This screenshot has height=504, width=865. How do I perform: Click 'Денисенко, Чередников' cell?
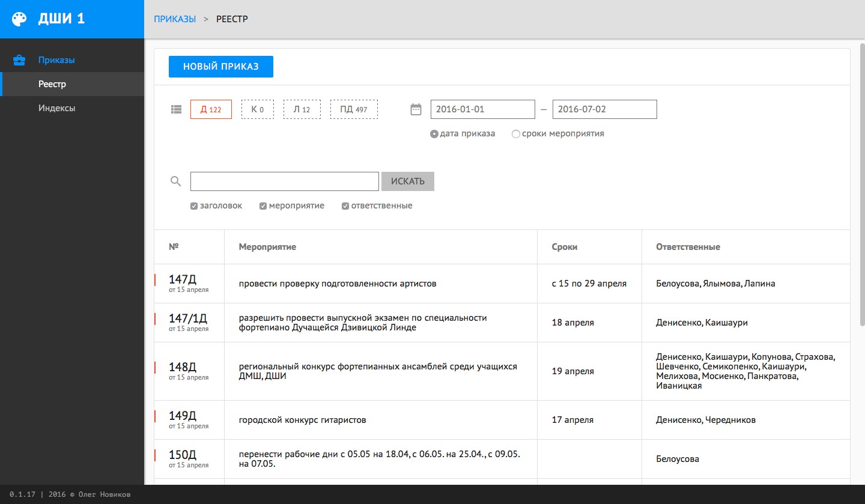(x=706, y=420)
